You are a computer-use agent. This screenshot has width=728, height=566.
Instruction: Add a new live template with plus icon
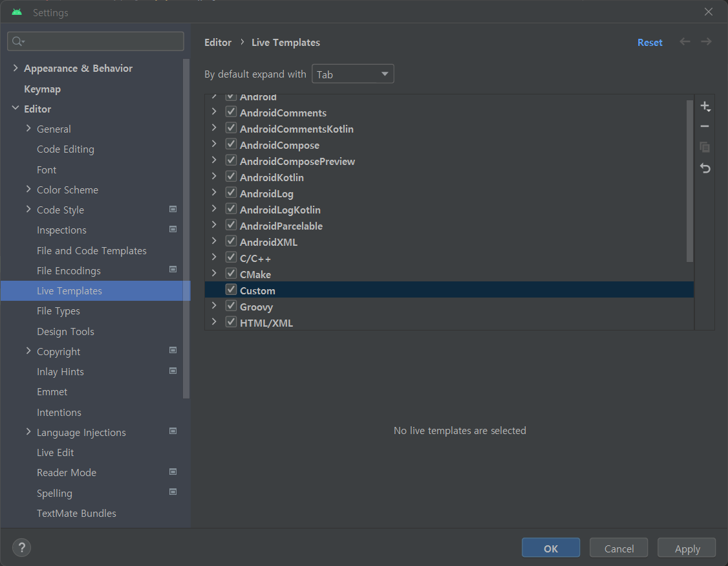705,107
